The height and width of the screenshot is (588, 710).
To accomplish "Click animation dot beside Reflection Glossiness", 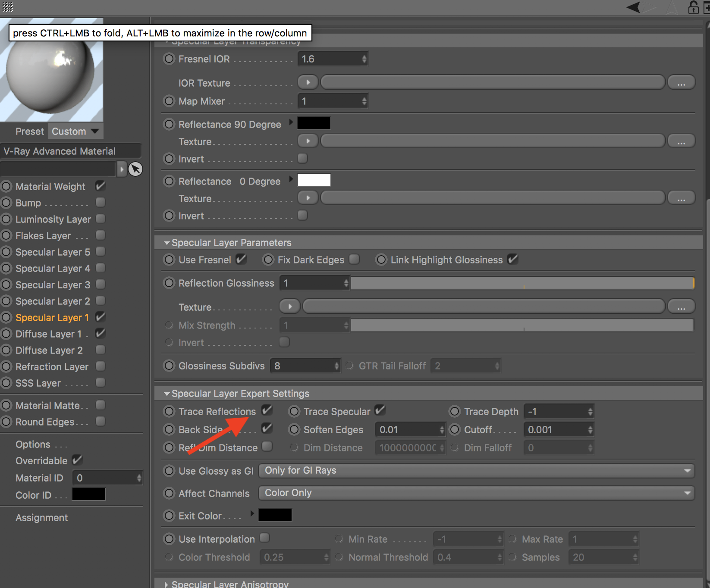I will [x=169, y=283].
